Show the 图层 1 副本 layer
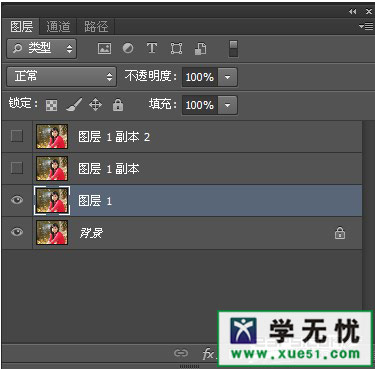Screen dimensions: 375x369 point(17,168)
